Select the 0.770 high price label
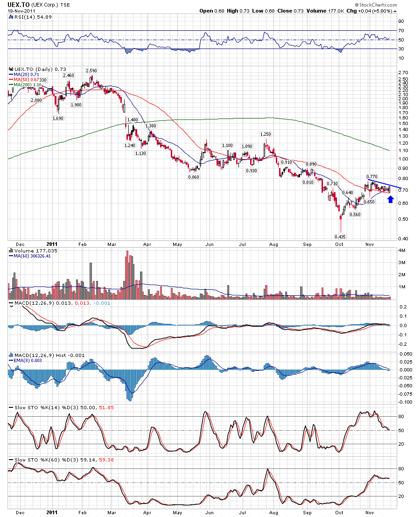This screenshot has width=420, height=517. click(x=372, y=177)
